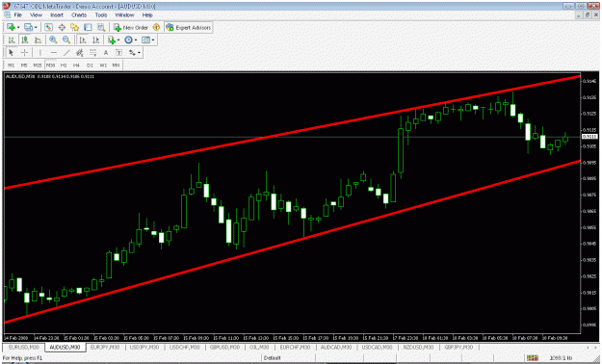602x364 pixels.
Task: Switch timeframe to H1
Action: (x=64, y=65)
